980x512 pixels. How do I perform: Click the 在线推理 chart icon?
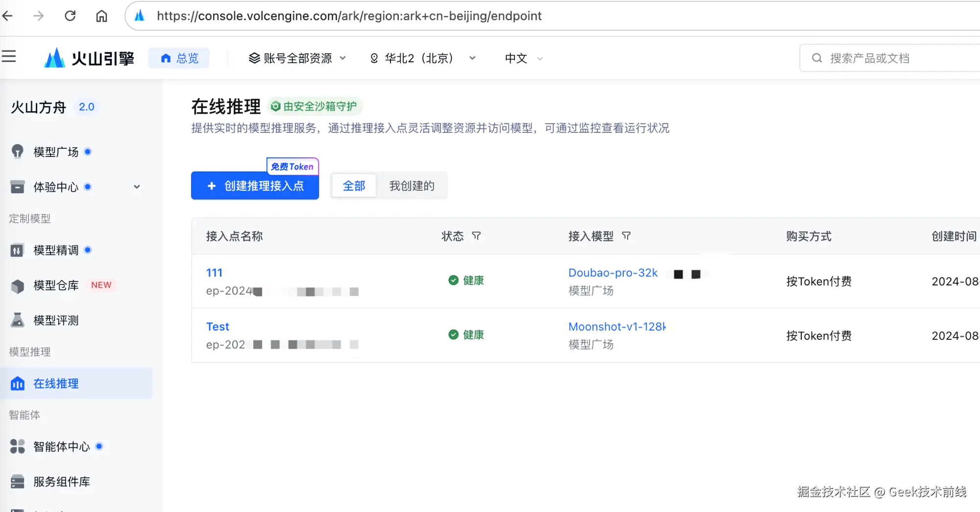[x=18, y=383]
